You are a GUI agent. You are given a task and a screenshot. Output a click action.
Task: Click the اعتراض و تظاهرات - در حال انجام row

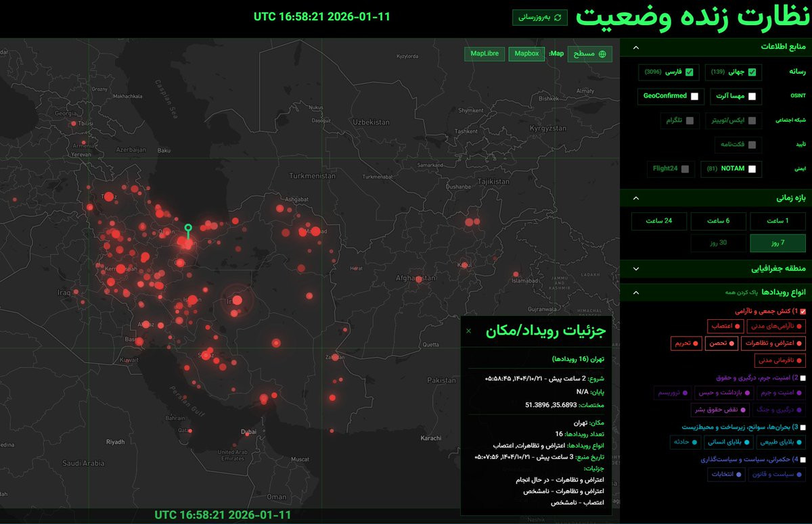click(x=558, y=479)
